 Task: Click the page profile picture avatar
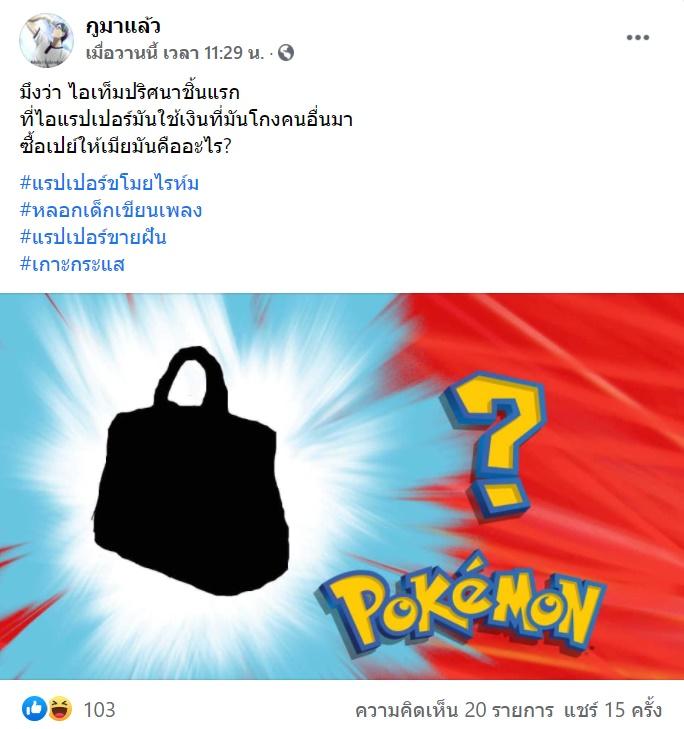click(x=46, y=40)
